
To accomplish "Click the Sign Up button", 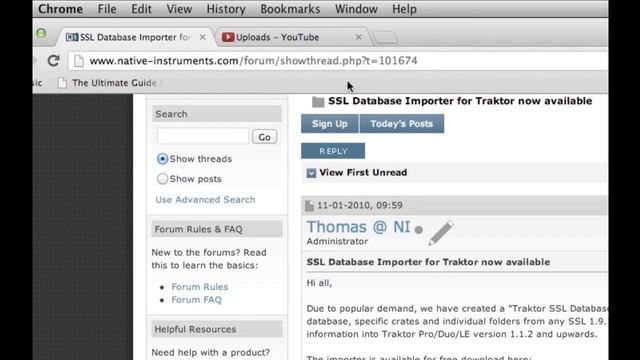I will click(329, 124).
